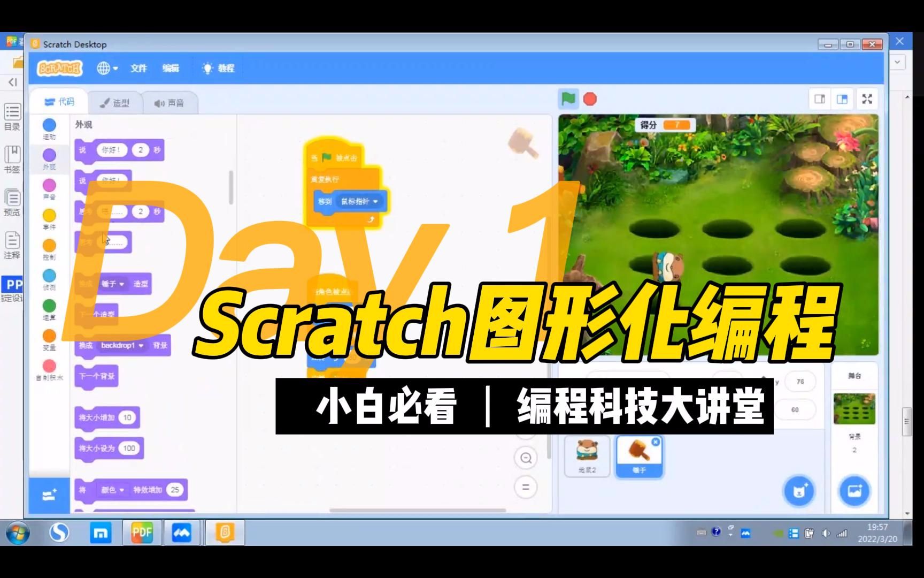The image size is (924, 578).
Task: Open the 颜色 effect dropdown
Action: (112, 490)
